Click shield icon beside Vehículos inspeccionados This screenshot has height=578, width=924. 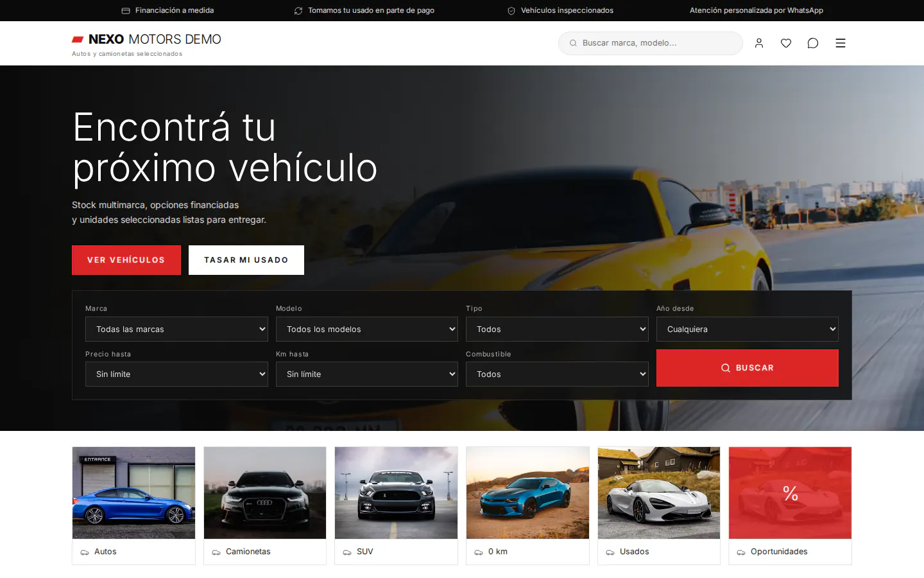point(511,11)
